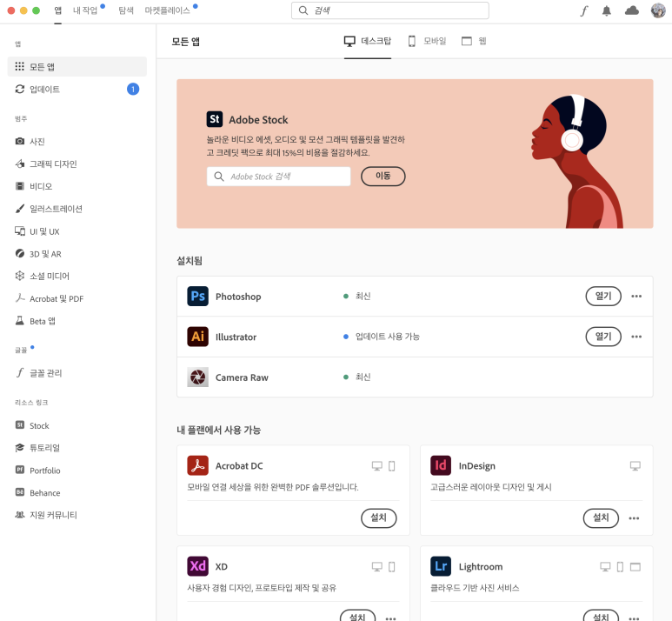
Task: Click the 업데이트 사용 가능 status text
Action: click(388, 337)
